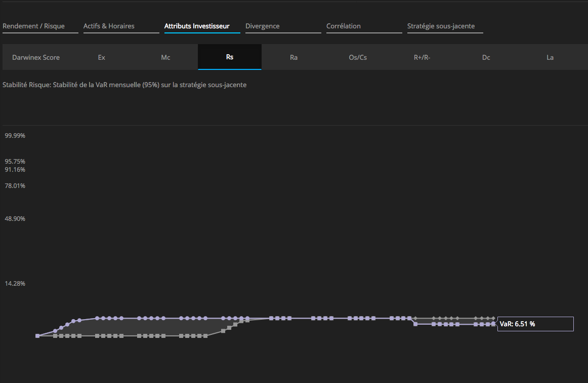The image size is (588, 383).
Task: Switch to the Dc attribute
Action: (x=486, y=57)
